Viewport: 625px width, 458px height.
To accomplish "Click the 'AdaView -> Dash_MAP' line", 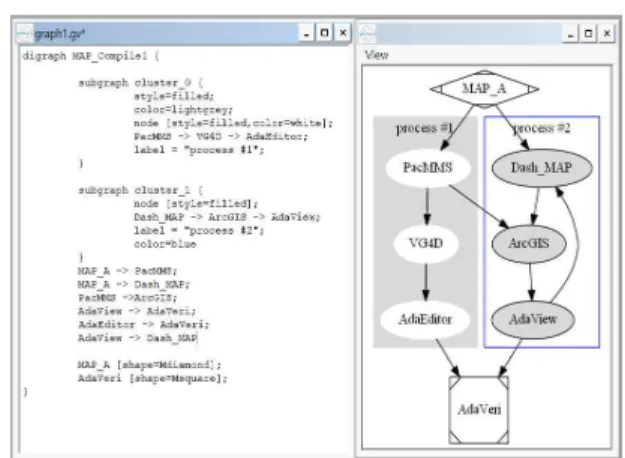I will pos(138,338).
